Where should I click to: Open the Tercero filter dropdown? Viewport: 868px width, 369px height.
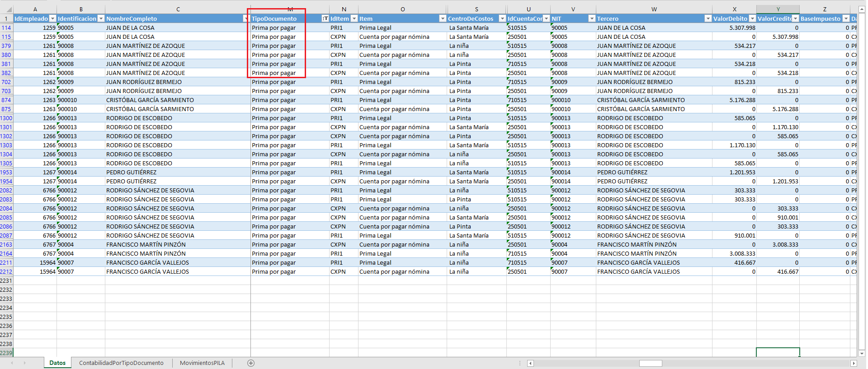pos(708,19)
